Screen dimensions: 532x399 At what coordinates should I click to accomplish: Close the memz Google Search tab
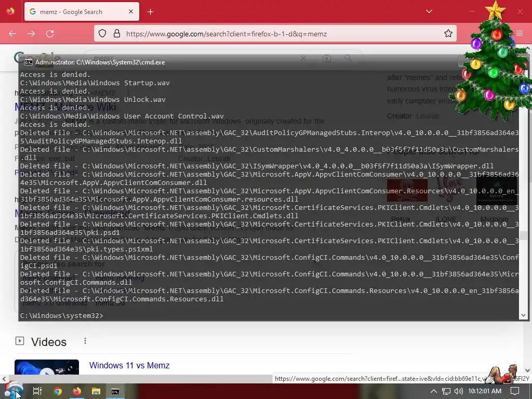(x=131, y=11)
